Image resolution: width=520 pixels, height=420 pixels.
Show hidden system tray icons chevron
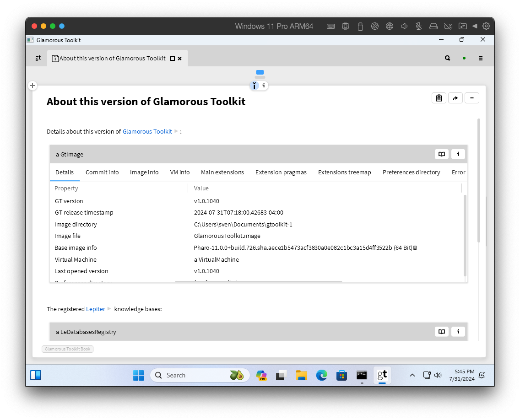point(412,375)
